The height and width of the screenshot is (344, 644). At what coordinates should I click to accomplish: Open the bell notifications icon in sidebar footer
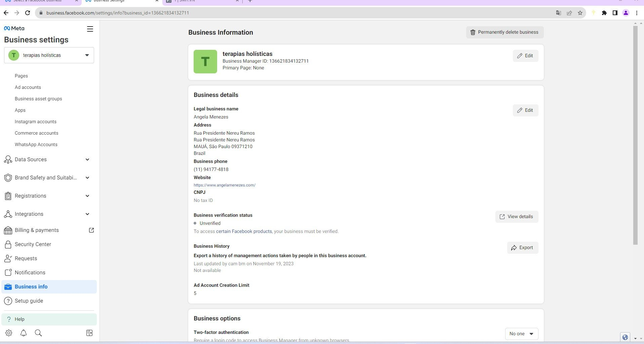tap(24, 333)
